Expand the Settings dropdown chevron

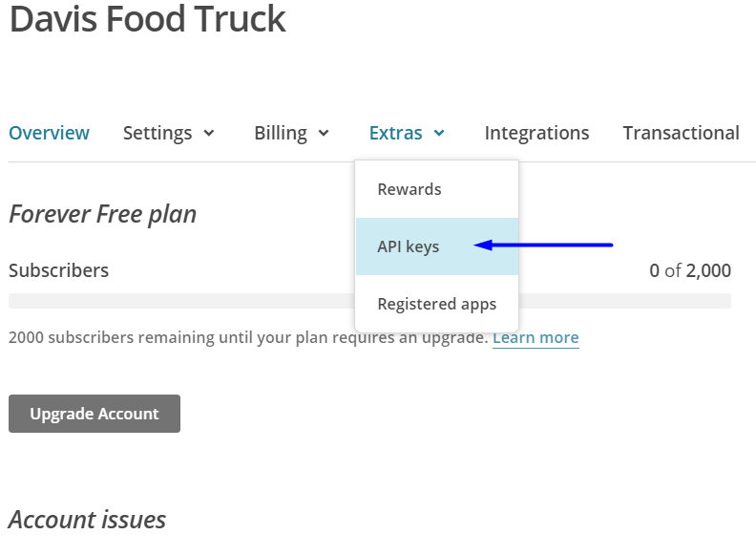(209, 133)
